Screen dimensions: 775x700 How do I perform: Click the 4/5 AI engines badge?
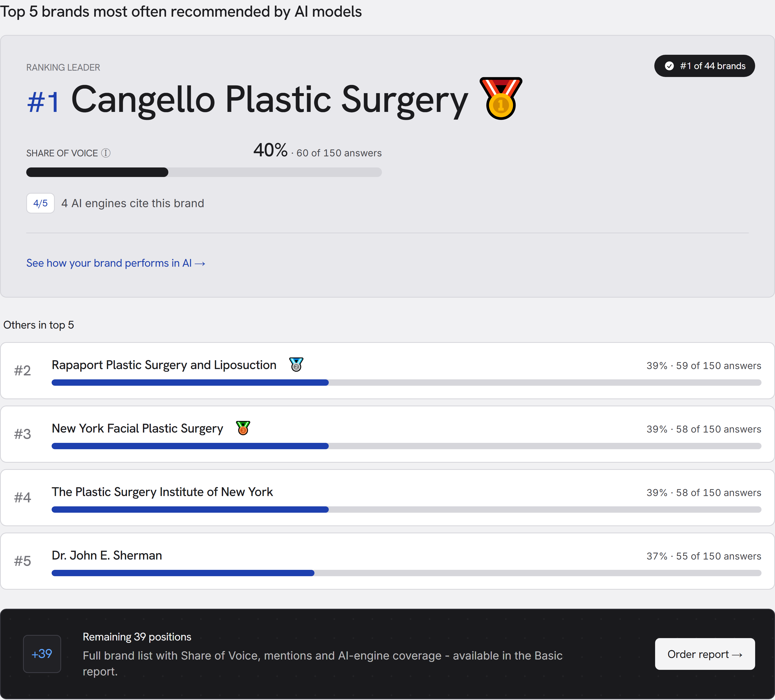tap(40, 203)
